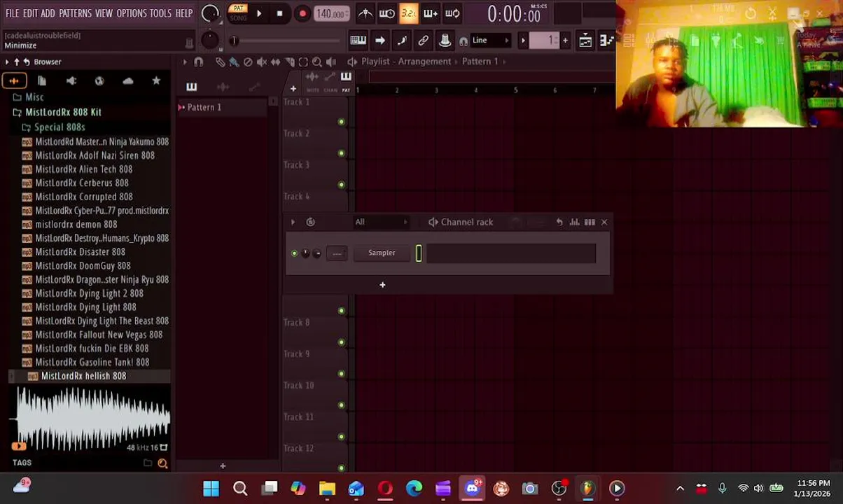The image size is (843, 504).
Task: Select the playlist paint brush tool
Action: 234,62
